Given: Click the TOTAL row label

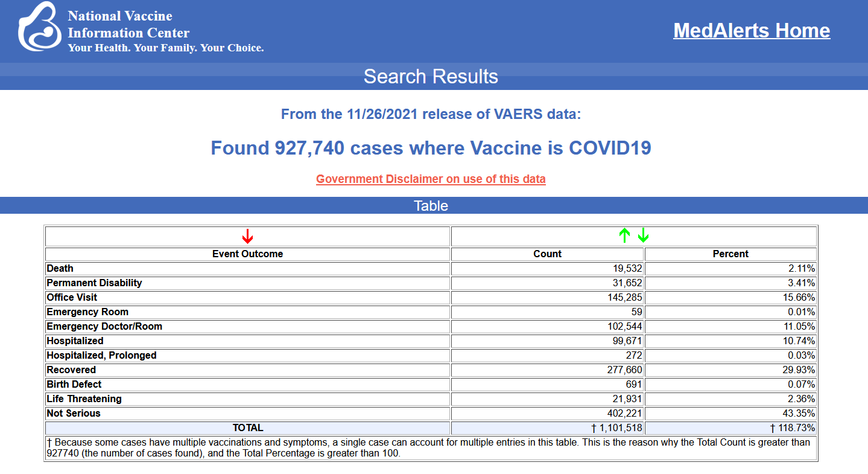Looking at the screenshot, I should click(248, 428).
